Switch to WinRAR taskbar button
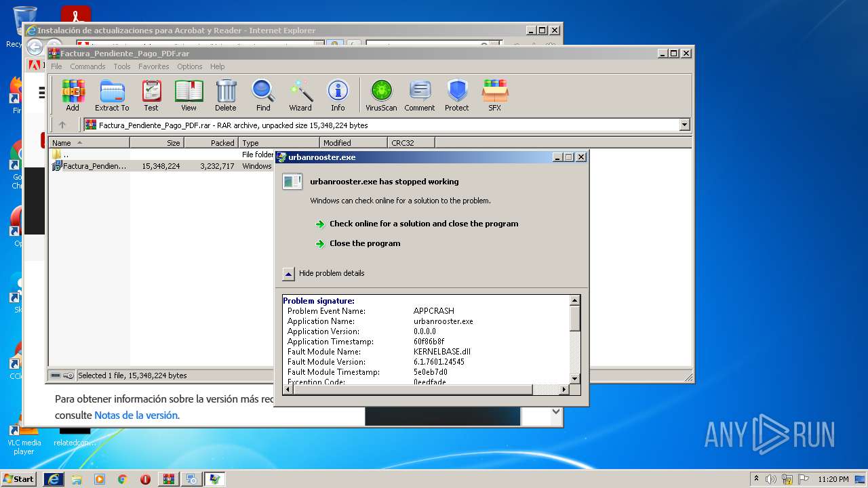This screenshot has height=488, width=868. click(x=169, y=479)
